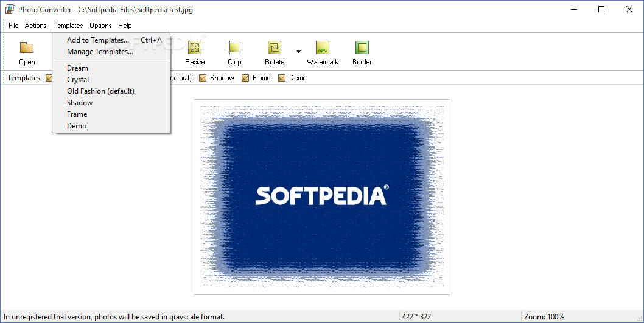Maximize the Photo Converter window

(x=601, y=9)
